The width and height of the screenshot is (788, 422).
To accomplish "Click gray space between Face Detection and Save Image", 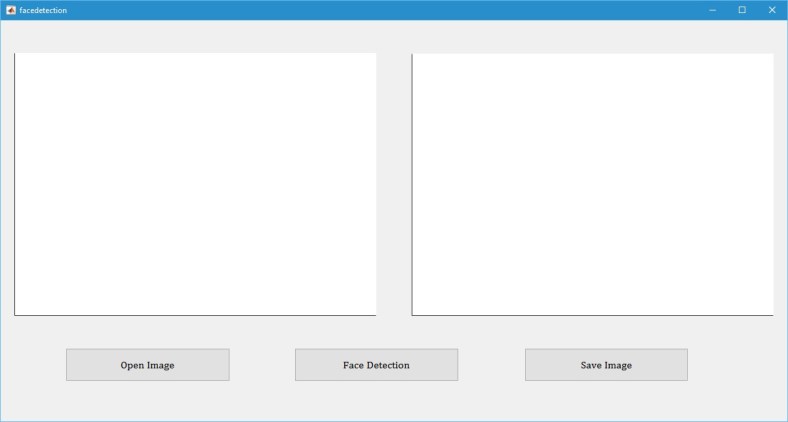I will [491, 365].
